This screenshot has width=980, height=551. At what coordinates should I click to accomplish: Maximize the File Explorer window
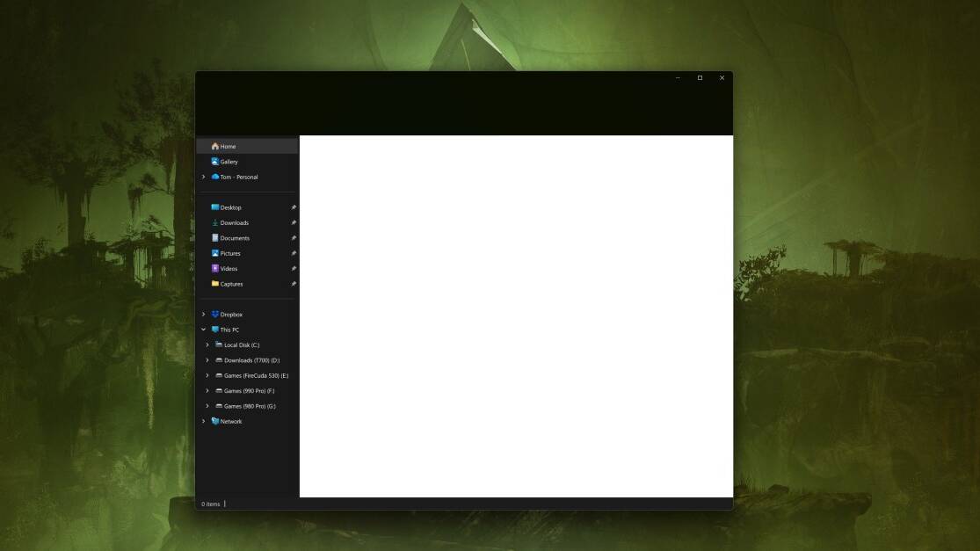700,78
